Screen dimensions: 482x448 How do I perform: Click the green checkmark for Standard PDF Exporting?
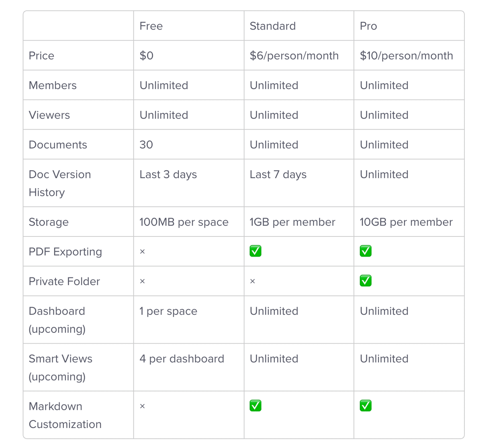pos(255,251)
